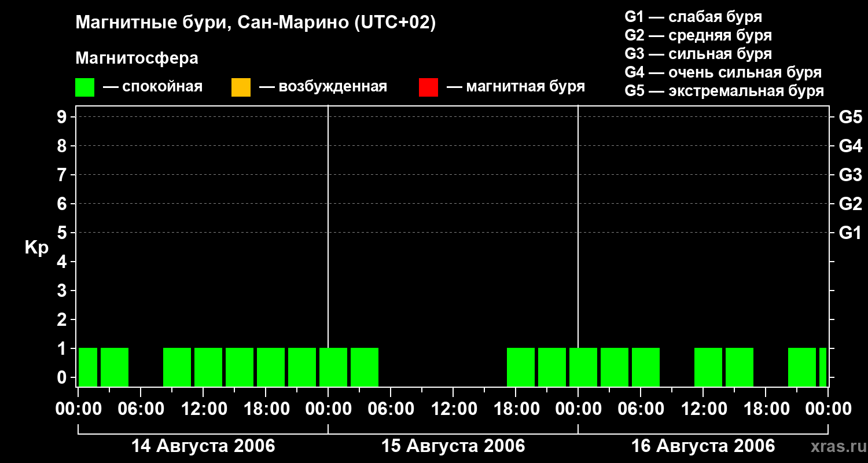Click the red 'магнитная буря' legend swatch

(x=428, y=87)
